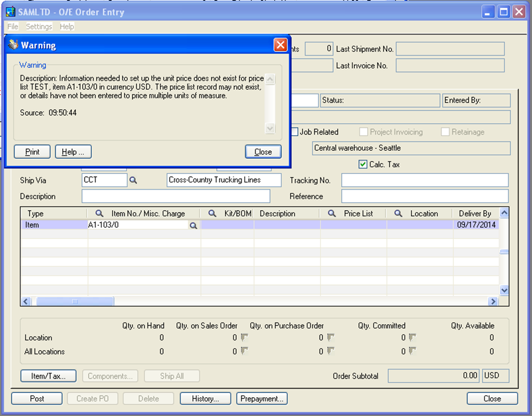The width and height of the screenshot is (532, 416).
Task: Click finder icon in Price List column header
Action: point(332,213)
